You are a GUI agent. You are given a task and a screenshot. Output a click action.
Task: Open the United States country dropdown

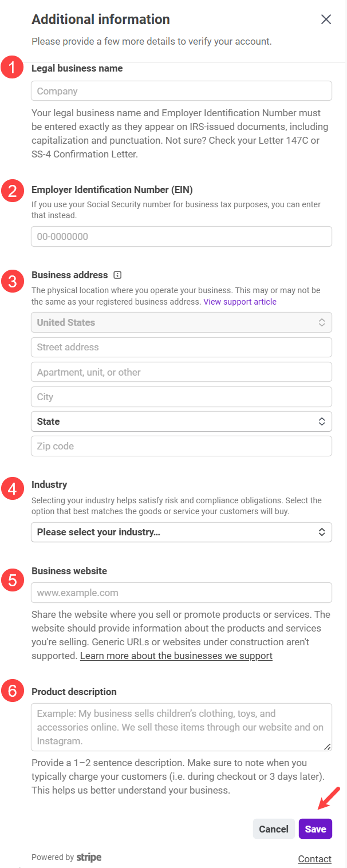(x=181, y=322)
